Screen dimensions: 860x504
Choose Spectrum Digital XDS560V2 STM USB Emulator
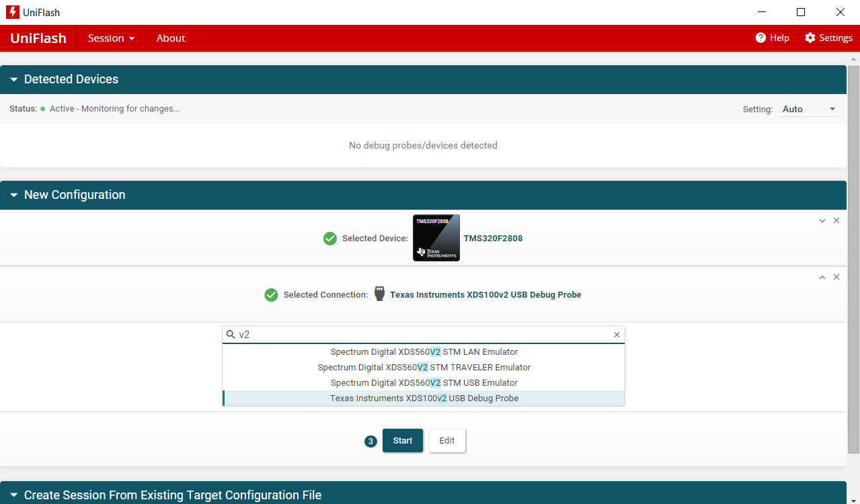coord(424,383)
